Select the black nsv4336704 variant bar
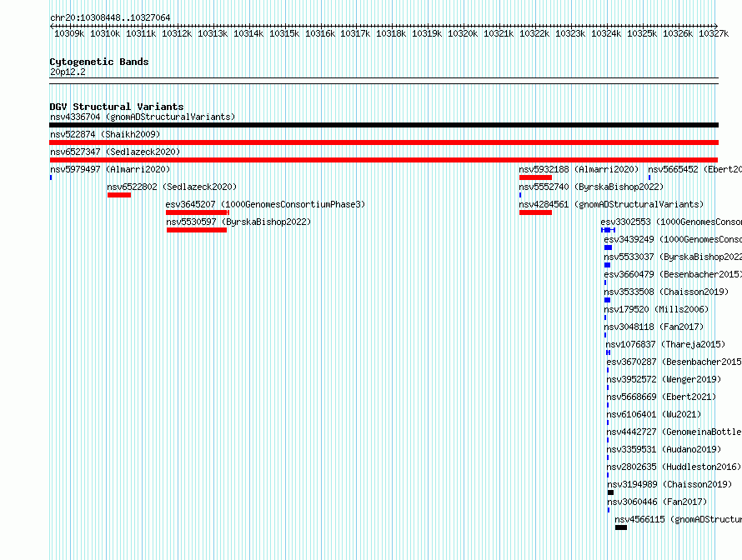Image resolution: width=742 pixels, height=560 pixels. [384, 125]
